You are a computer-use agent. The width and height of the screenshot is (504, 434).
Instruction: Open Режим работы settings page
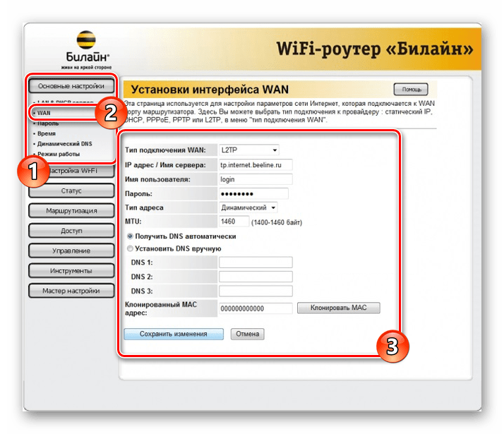[x=59, y=154]
